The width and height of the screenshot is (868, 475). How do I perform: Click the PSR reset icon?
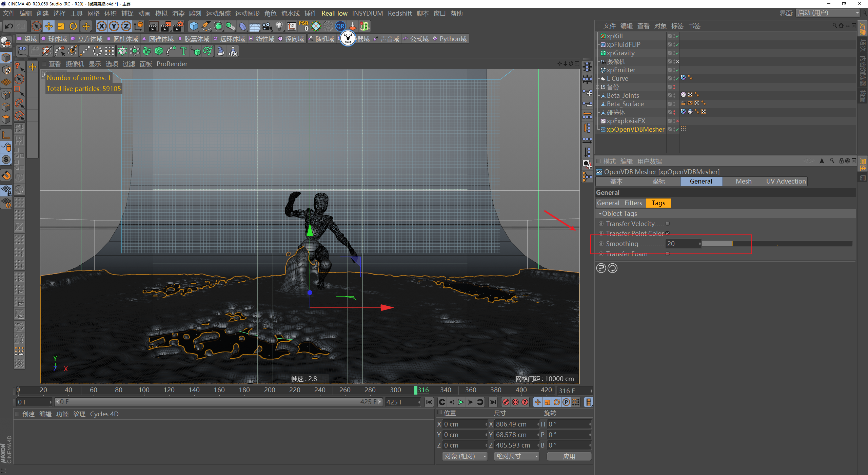point(303,26)
